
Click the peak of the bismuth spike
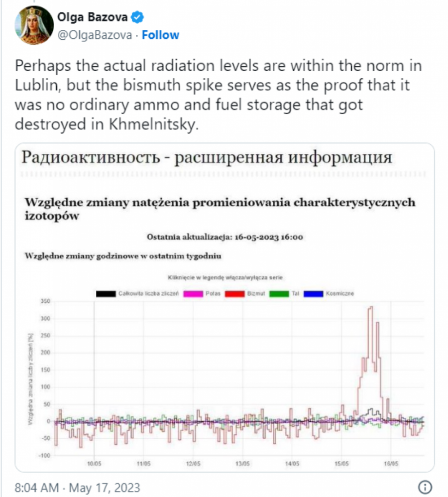pyautogui.click(x=370, y=308)
